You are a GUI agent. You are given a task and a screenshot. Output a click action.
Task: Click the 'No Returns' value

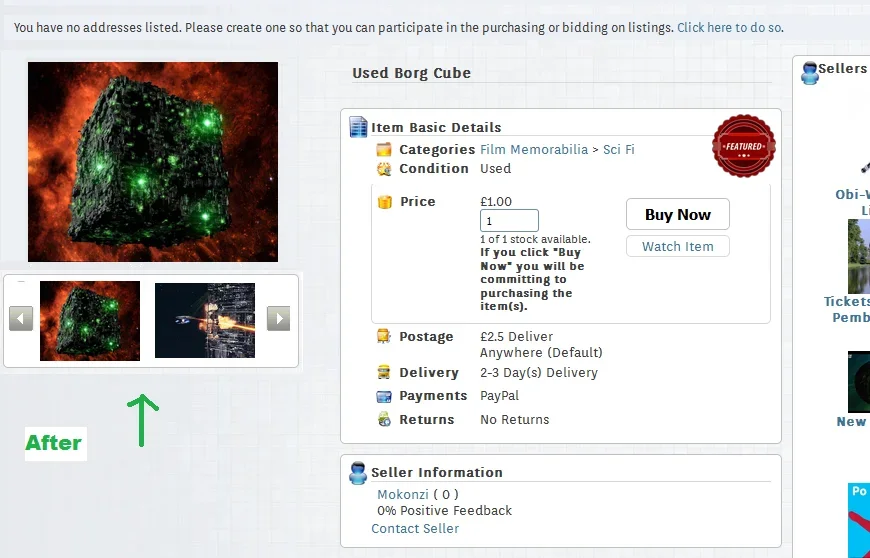point(514,419)
